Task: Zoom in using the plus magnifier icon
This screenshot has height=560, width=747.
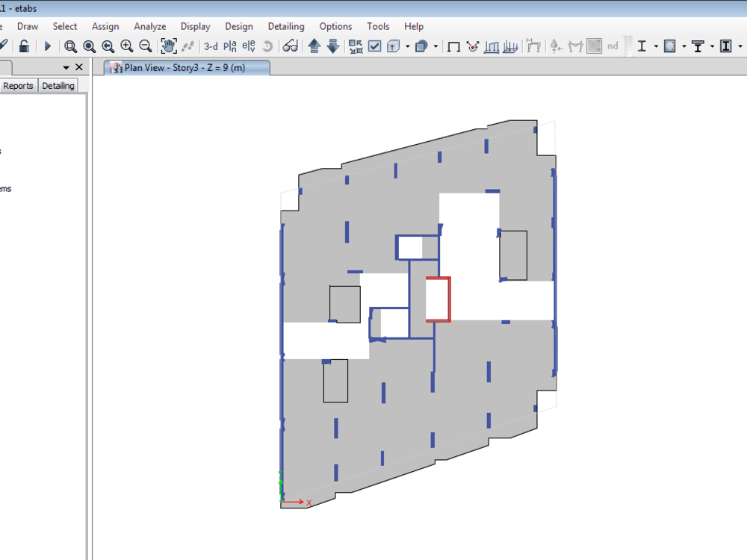Action: [127, 46]
